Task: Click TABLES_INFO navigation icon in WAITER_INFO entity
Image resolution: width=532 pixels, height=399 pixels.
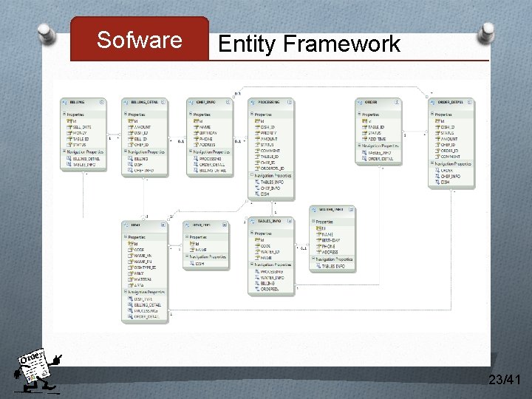Action: click(318, 266)
